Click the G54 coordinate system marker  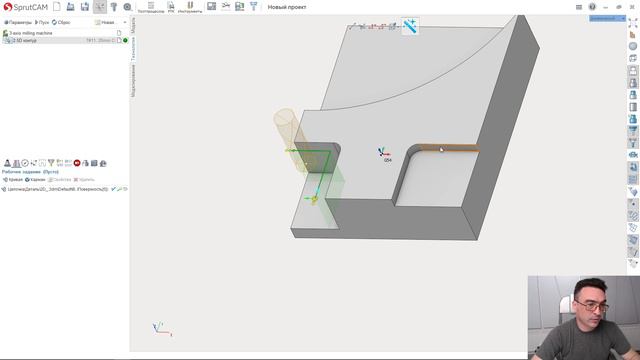click(384, 154)
